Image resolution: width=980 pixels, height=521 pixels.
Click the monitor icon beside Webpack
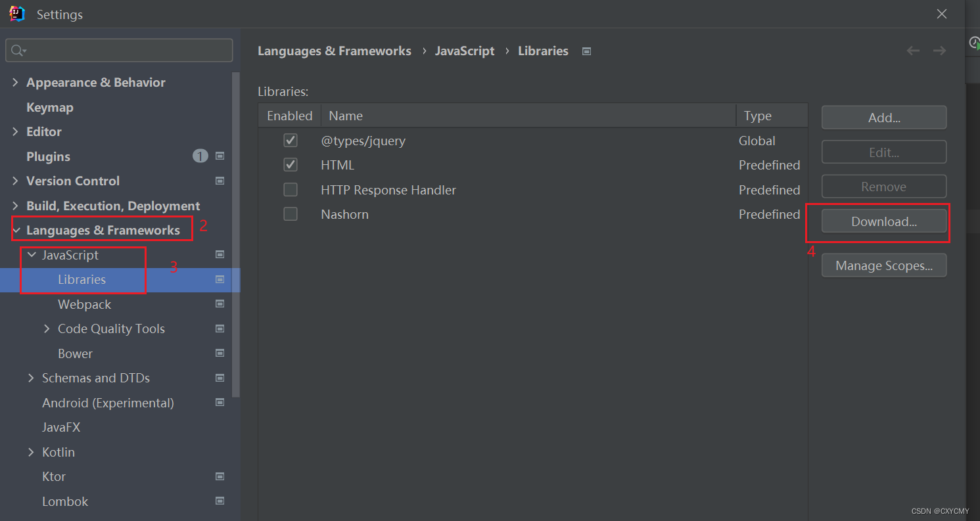220,304
